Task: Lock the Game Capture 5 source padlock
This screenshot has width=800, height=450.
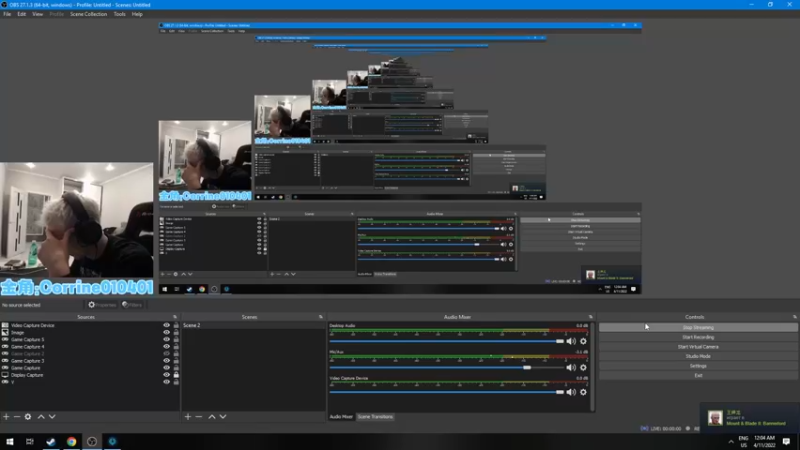Action: 176,339
